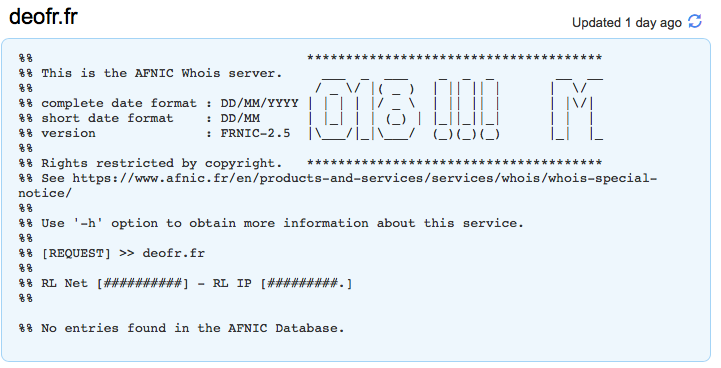
Task: Click the top row of asterisks
Action: click(x=454, y=58)
